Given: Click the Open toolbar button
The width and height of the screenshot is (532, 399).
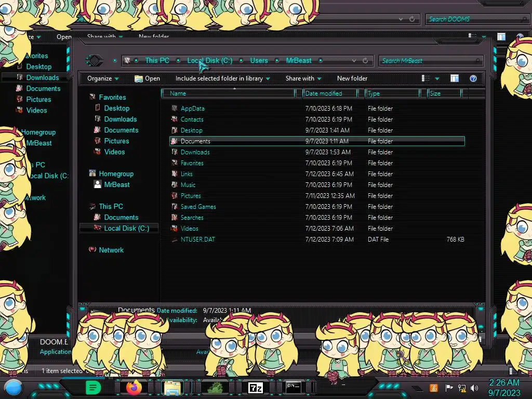Looking at the screenshot, I should pos(147,78).
